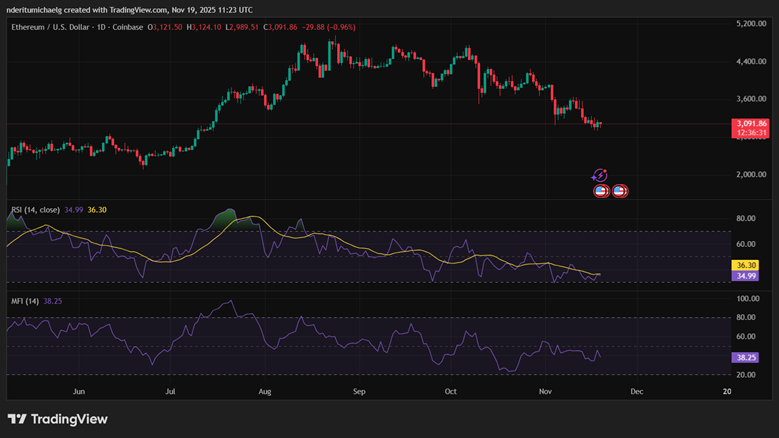779x438 pixels.
Task: Click the left US flag event icon
Action: 601,190
